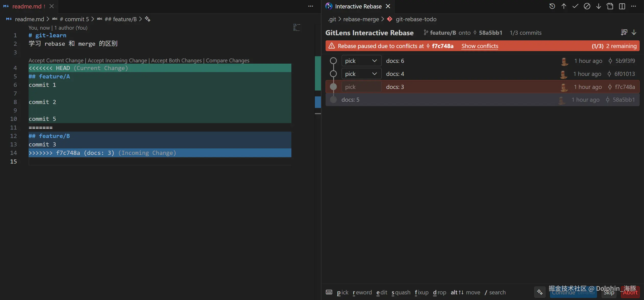
Task: Click the up arrow previous-change icon
Action: tap(564, 6)
